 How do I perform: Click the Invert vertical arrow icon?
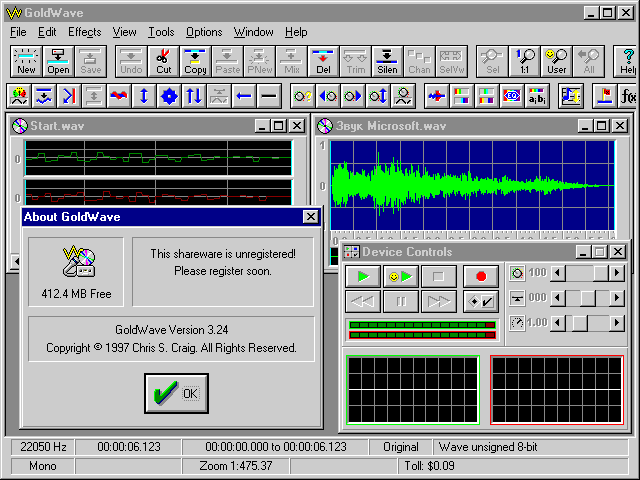(x=144, y=96)
